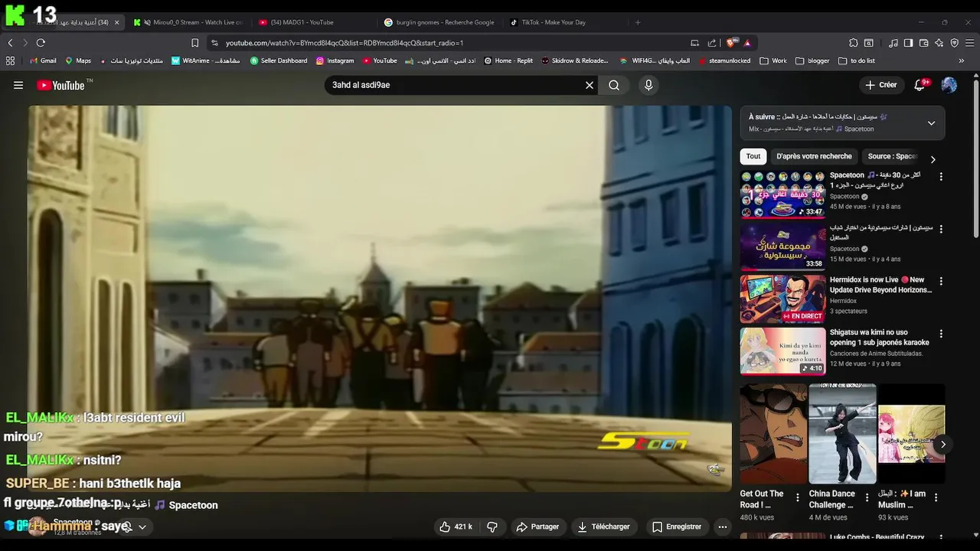The image size is (980, 551).
Task: Open the apps grid in bookmarks bar
Action: coord(10,60)
